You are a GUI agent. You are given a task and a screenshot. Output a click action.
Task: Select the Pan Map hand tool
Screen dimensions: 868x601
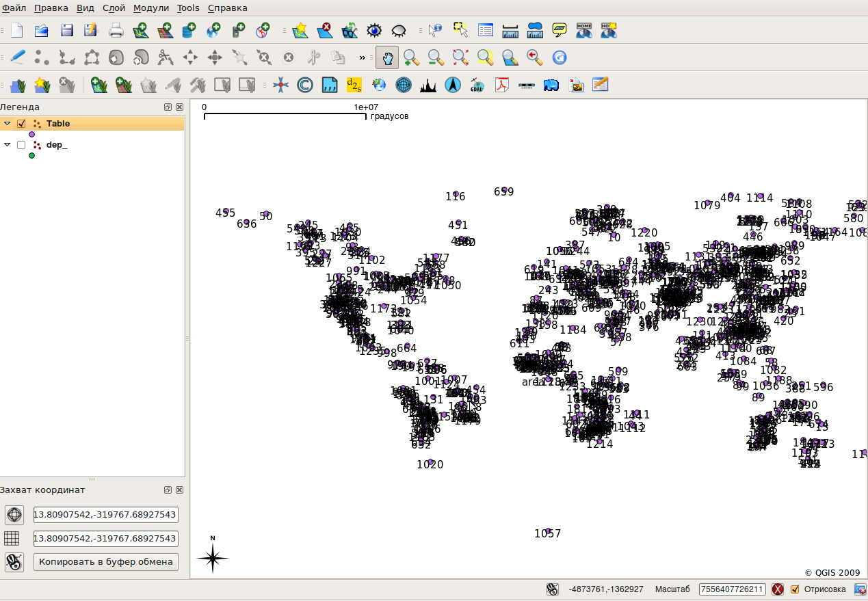pyautogui.click(x=387, y=57)
